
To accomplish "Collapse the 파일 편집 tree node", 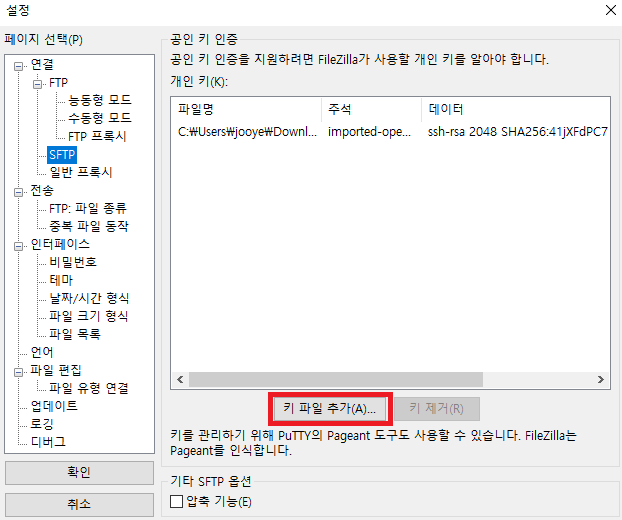I will [18, 372].
